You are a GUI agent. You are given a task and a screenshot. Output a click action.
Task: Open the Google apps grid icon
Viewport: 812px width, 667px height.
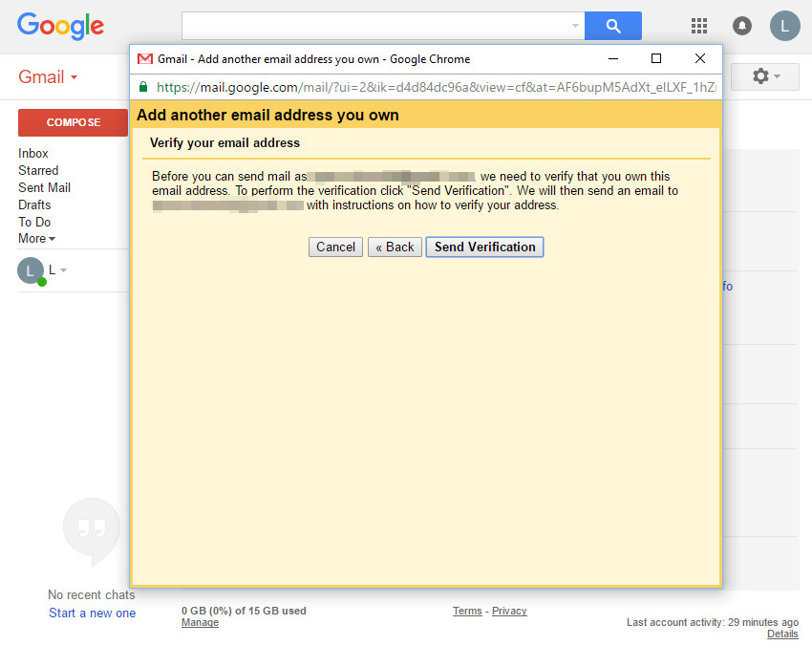coord(699,26)
